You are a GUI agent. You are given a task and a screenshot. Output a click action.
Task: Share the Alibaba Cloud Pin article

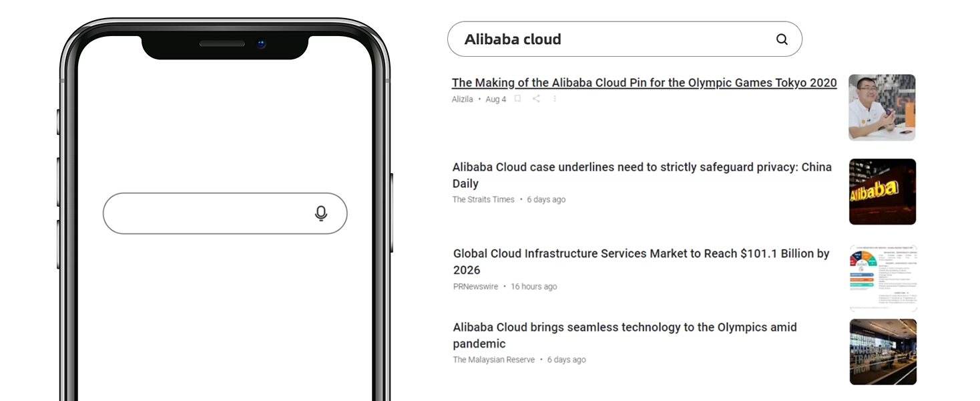[536, 99]
